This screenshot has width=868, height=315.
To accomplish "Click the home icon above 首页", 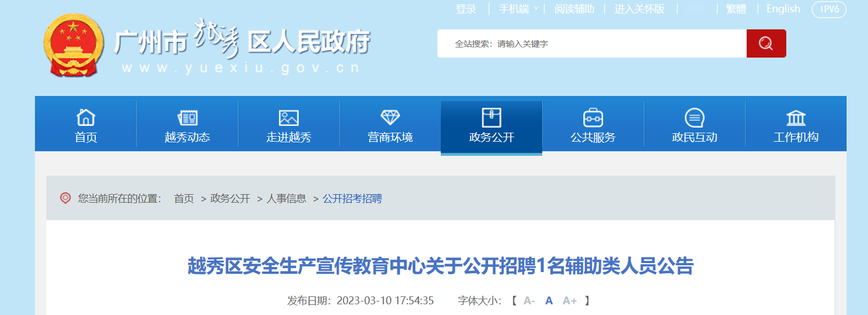I will click(x=86, y=117).
